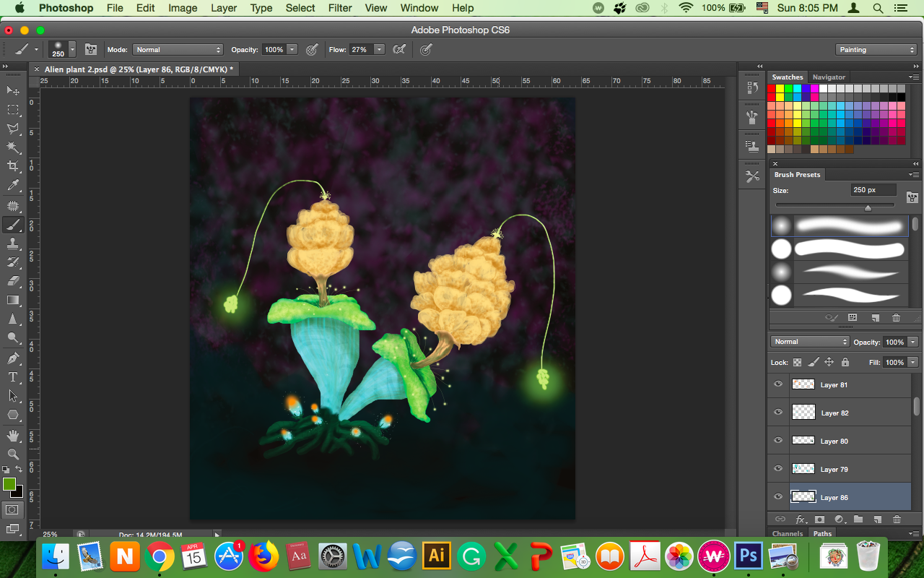Open the Filter menu
The height and width of the screenshot is (578, 924).
click(x=340, y=8)
